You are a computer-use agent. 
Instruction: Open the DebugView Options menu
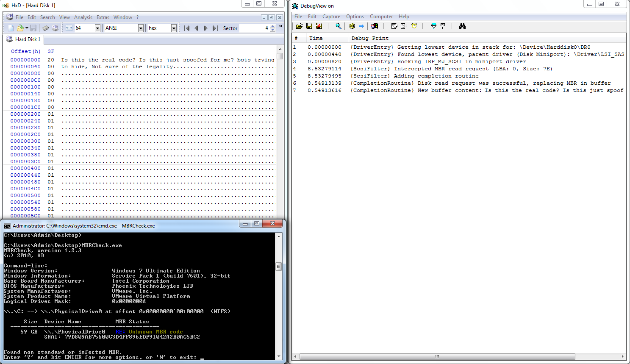(x=355, y=17)
